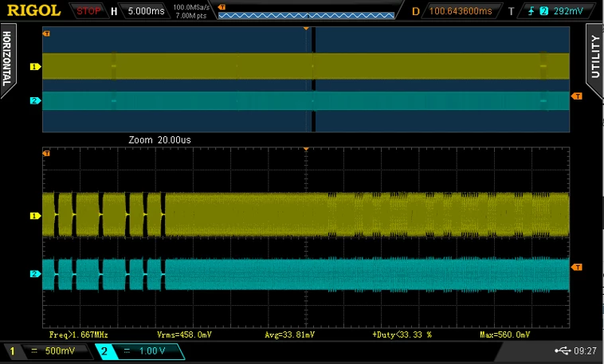Click the rising edge trigger icon

point(531,11)
